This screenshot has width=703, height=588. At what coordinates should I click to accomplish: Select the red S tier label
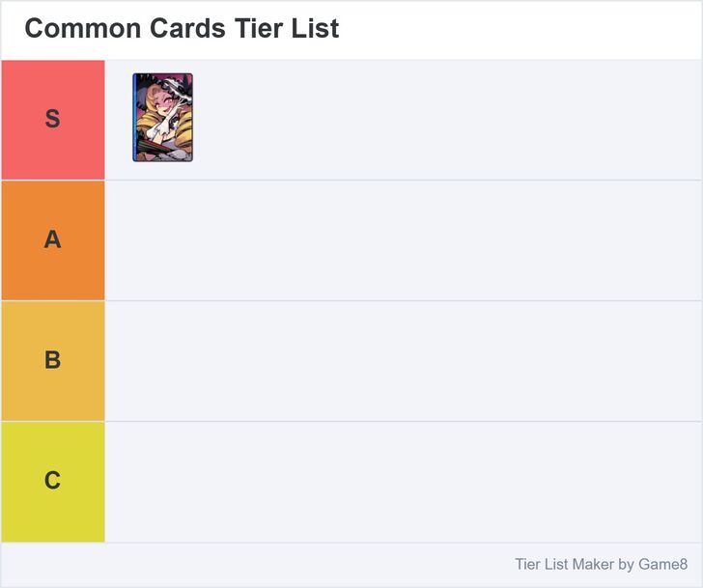tap(53, 120)
